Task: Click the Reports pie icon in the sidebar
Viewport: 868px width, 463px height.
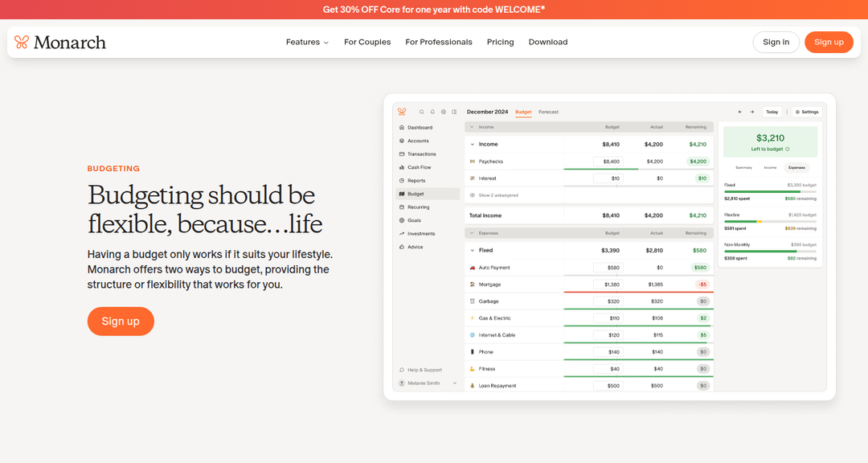Action: 402,181
